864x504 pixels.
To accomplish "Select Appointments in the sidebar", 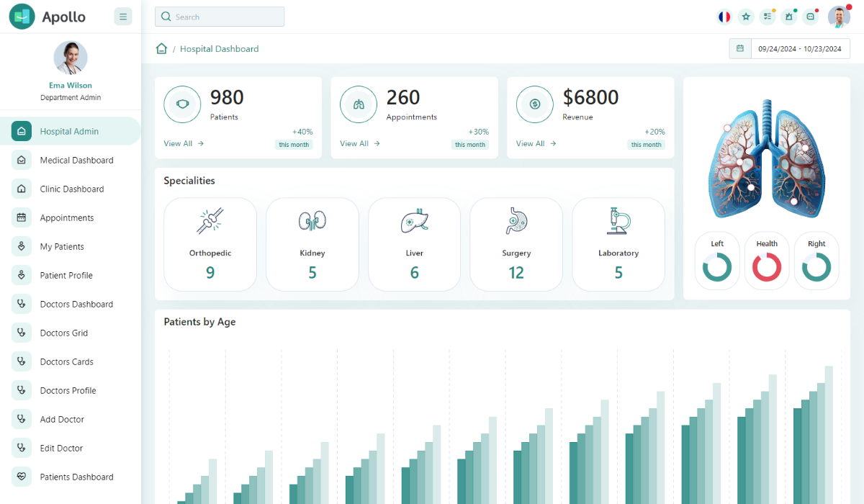I will point(65,217).
